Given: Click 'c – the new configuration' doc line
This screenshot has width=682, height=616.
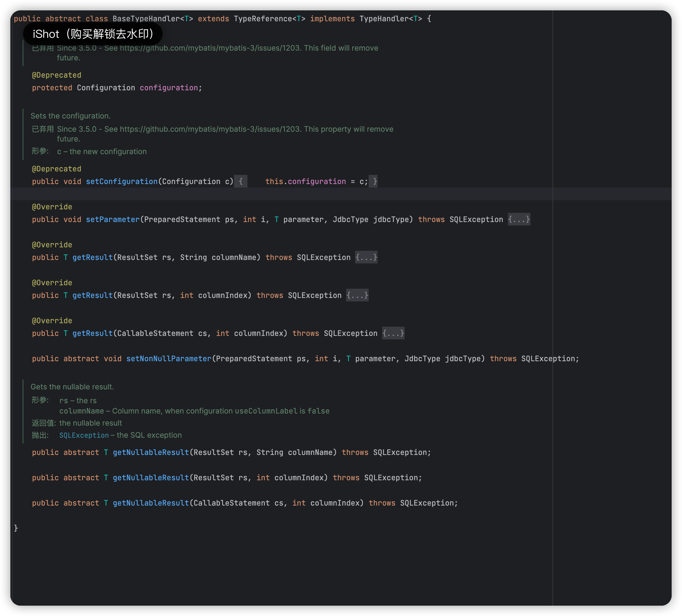Looking at the screenshot, I should (x=102, y=152).
